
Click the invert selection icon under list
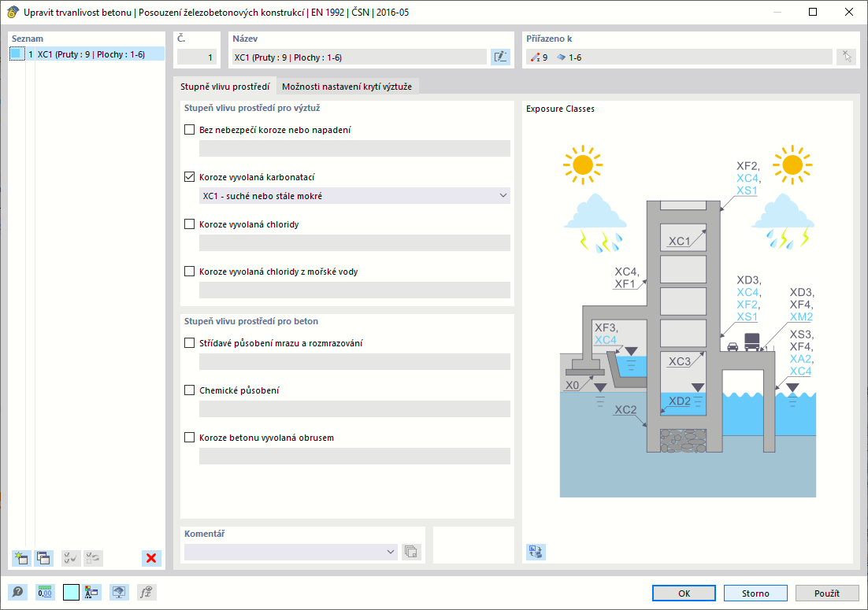tap(94, 558)
